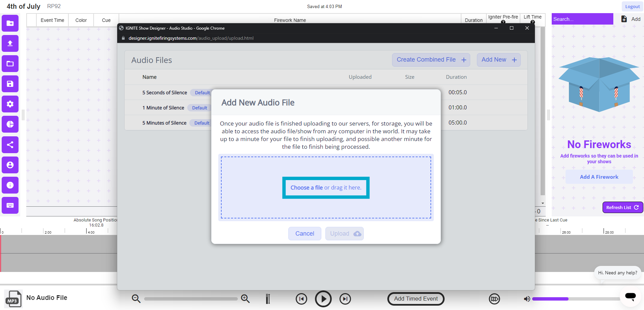The height and width of the screenshot is (310, 644).
Task: Open the folder icon in the sidebar
Action: coord(10,64)
